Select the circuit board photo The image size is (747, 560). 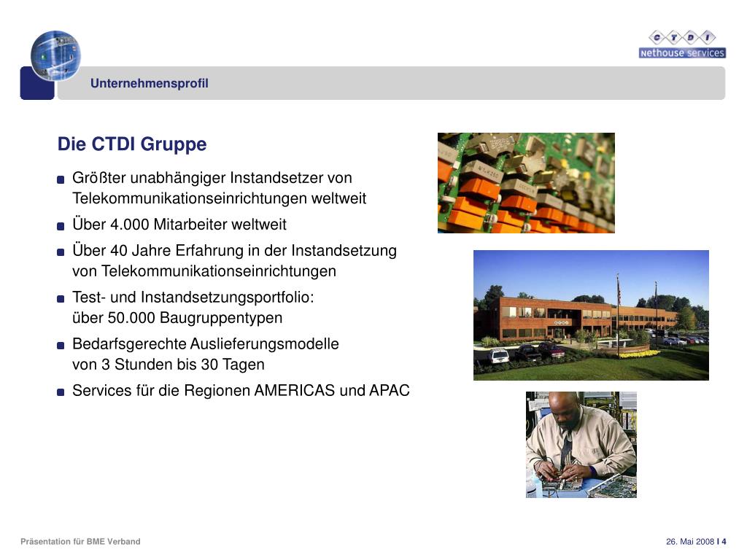[526, 183]
